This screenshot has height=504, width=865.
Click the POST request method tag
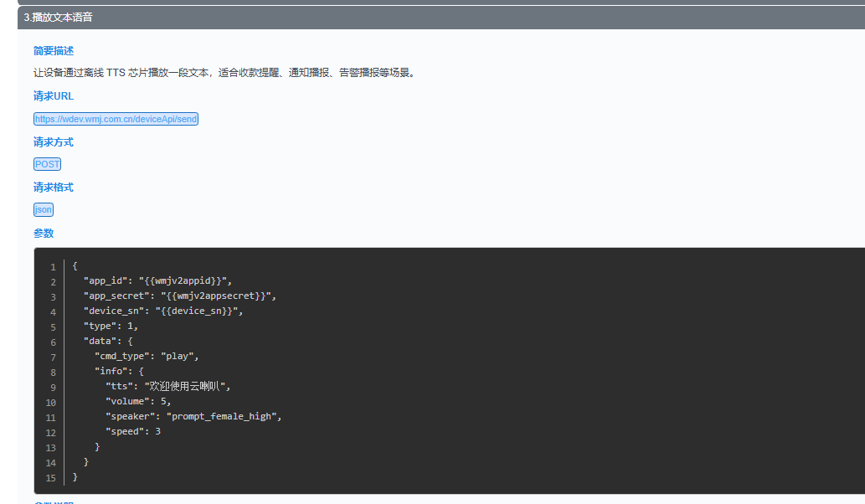[x=48, y=164]
